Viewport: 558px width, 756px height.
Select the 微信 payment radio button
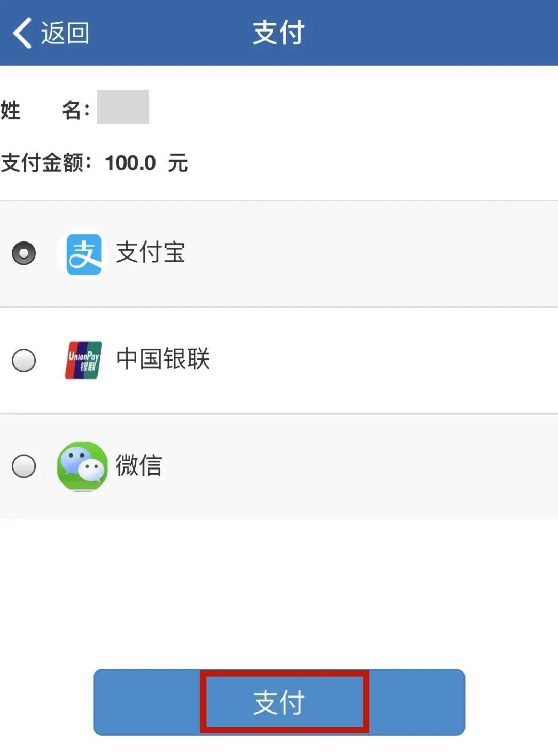[23, 466]
